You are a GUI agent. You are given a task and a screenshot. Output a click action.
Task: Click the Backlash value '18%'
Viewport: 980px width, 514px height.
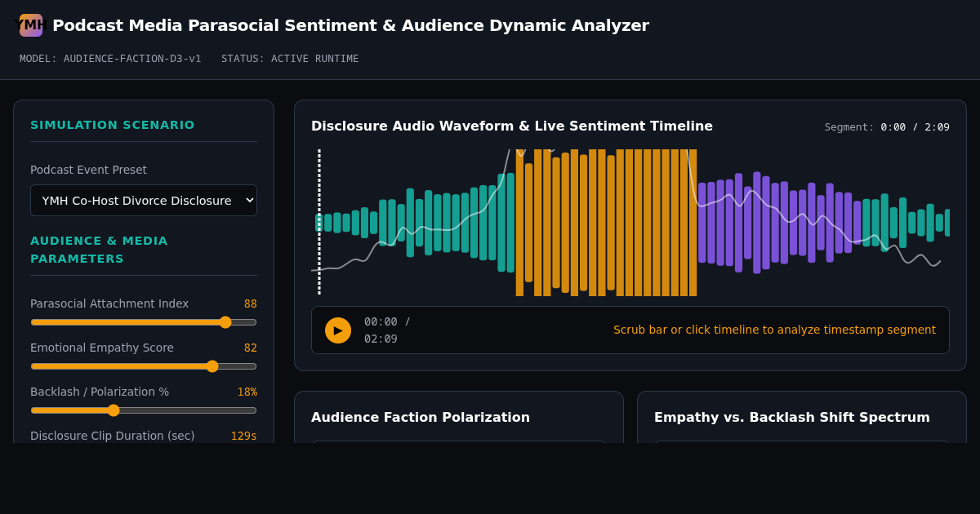(x=247, y=392)
